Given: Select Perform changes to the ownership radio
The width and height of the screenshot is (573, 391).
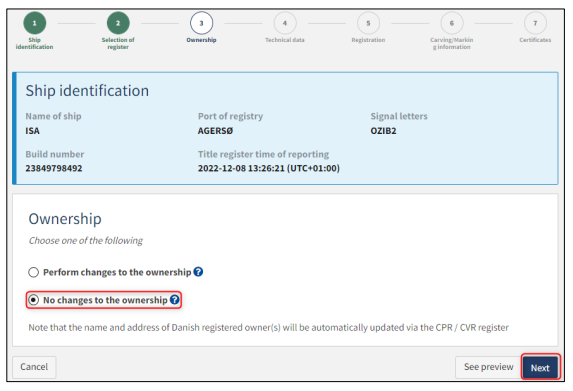Looking at the screenshot, I should pyautogui.click(x=34, y=272).
